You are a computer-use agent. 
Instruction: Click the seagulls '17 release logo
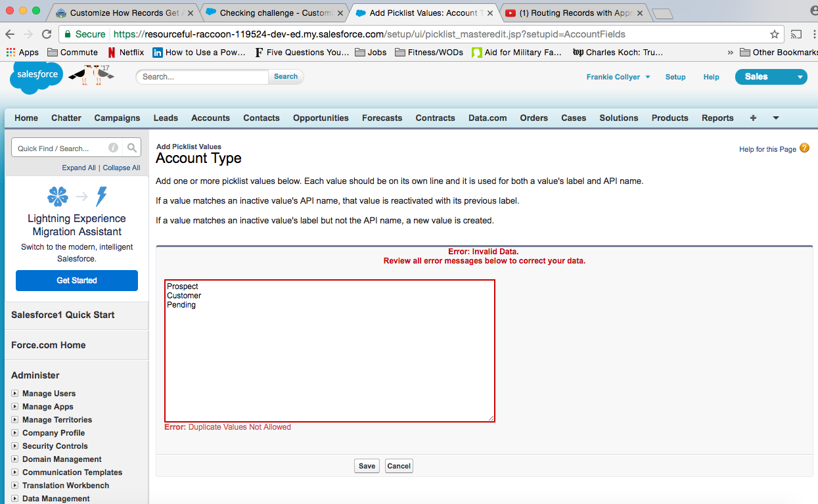[x=91, y=75]
